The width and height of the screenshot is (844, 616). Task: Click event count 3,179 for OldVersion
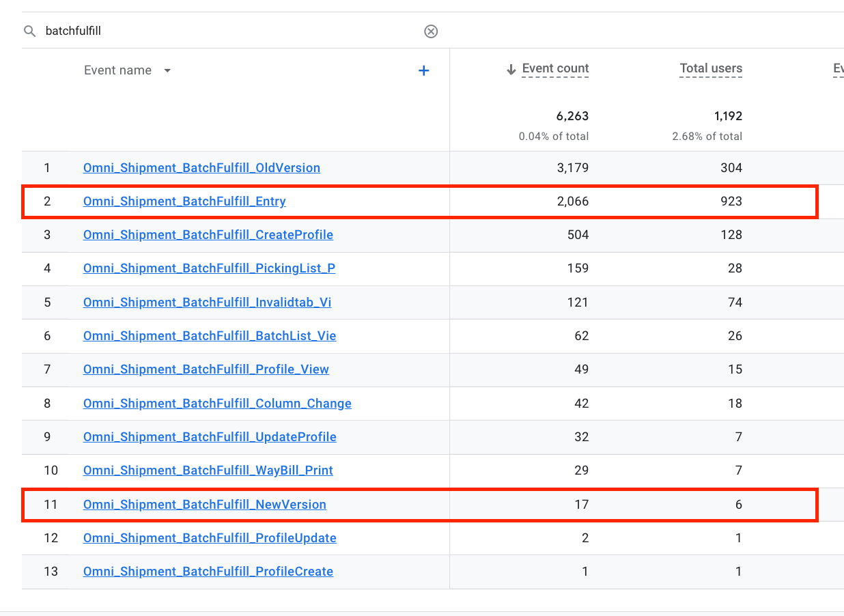click(x=573, y=168)
